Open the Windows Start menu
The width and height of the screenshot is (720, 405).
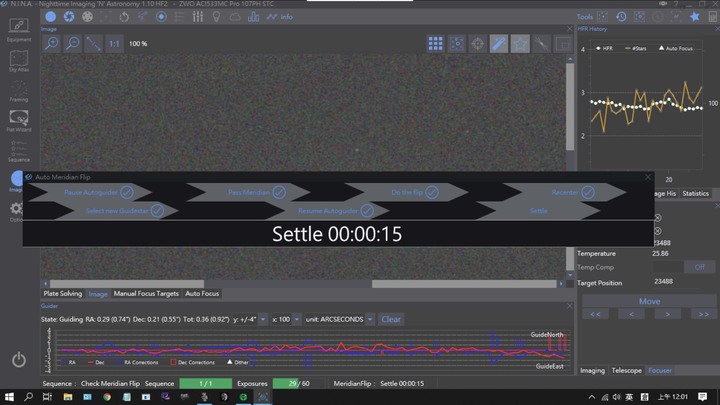(x=9, y=397)
